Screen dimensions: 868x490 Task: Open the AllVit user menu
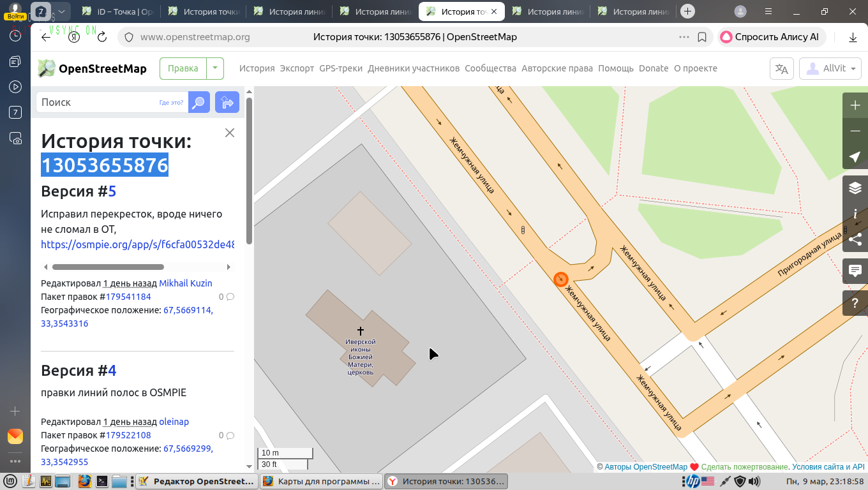click(830, 69)
